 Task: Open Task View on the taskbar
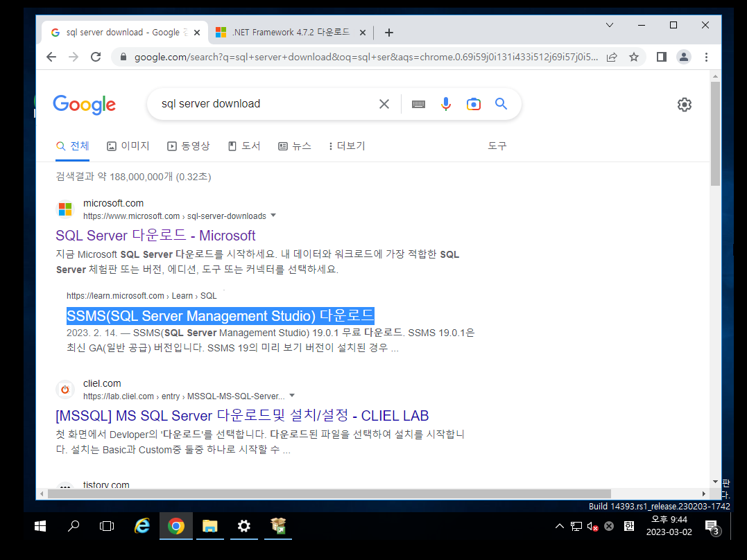107,526
